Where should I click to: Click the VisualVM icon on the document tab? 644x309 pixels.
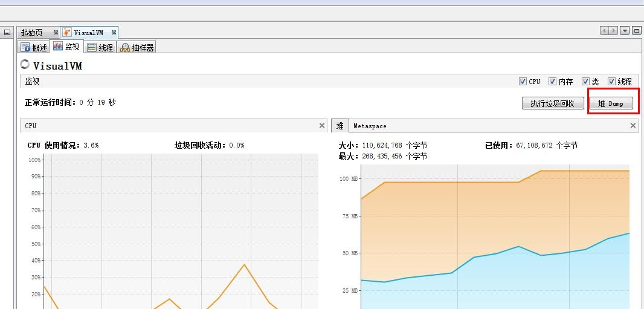click(67, 32)
